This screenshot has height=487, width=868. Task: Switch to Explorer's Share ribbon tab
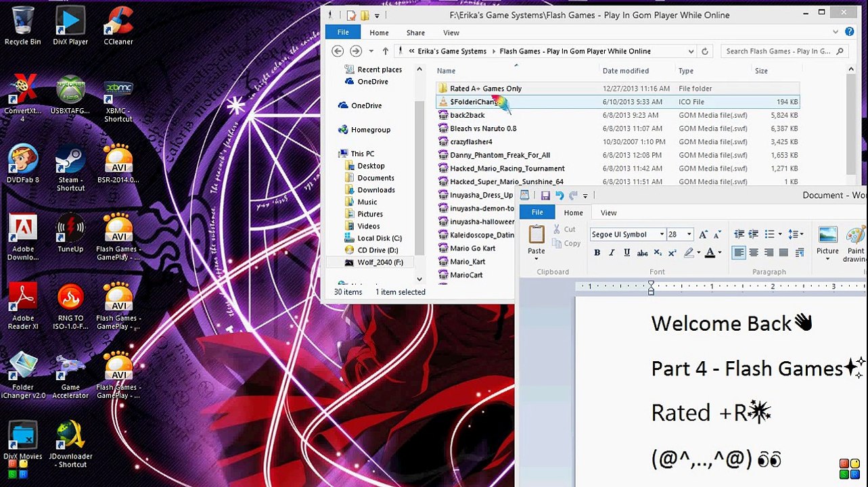(415, 32)
